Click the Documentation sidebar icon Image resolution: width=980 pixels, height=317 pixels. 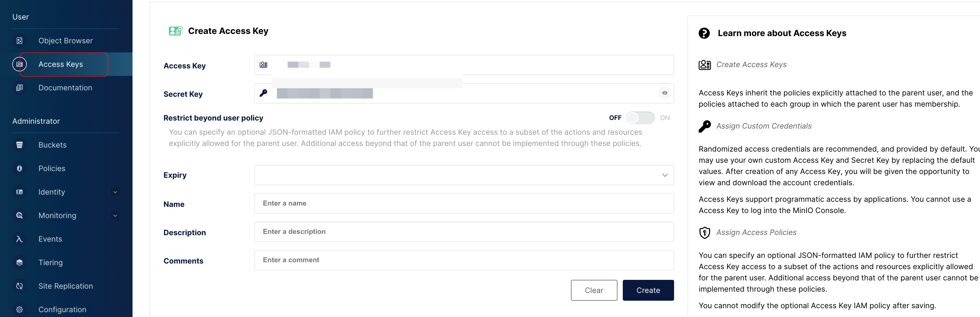pos(20,88)
